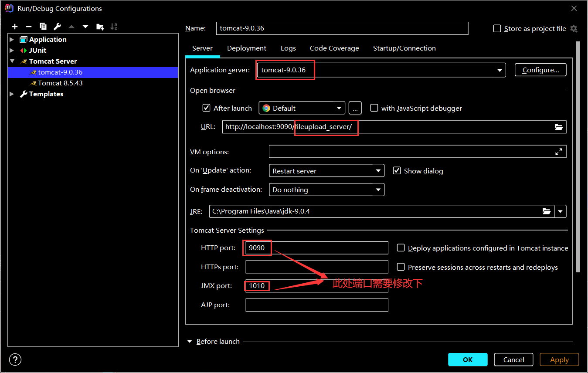Click the browse folder icon in JRE field
This screenshot has height=373, width=588.
click(547, 211)
